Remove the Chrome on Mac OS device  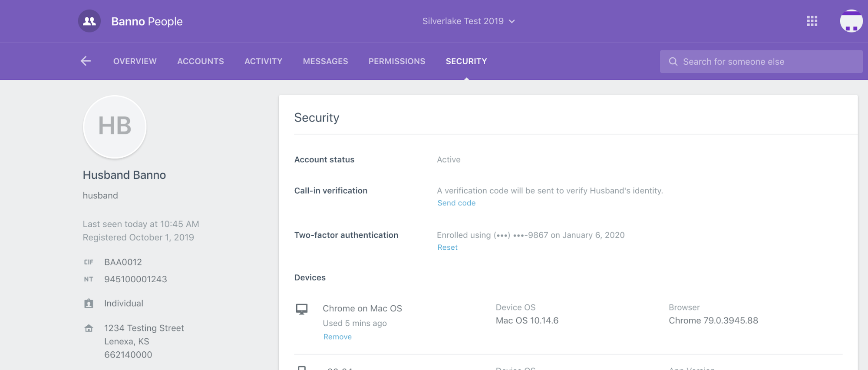click(337, 337)
